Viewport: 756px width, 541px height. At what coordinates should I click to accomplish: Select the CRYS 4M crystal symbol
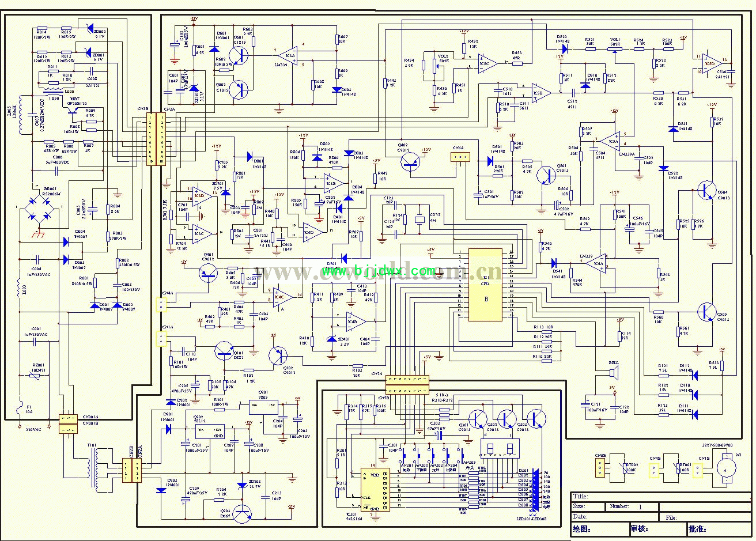(419, 220)
